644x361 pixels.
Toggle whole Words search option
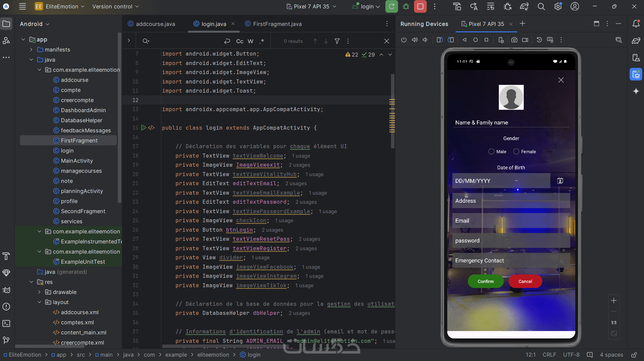point(251,41)
